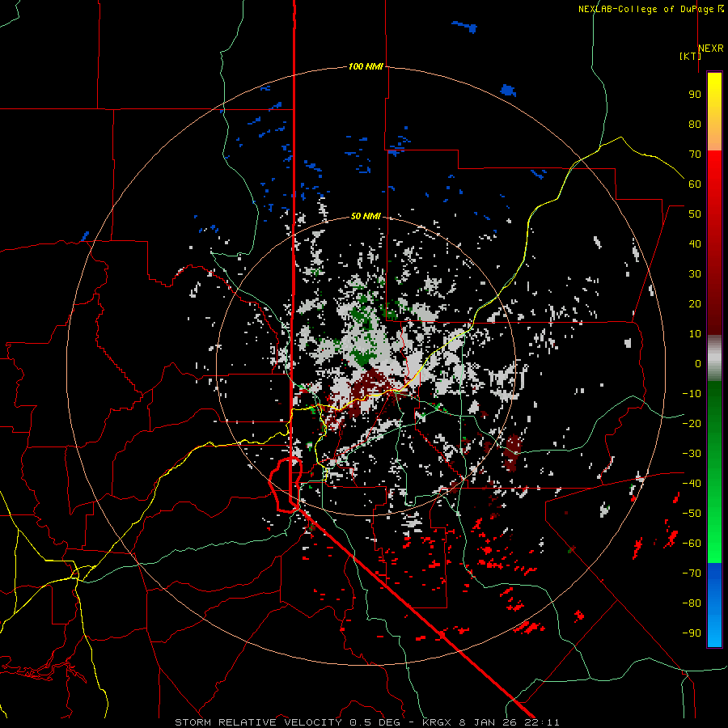Select the positive 10 value on the velocity scale
This screenshot has width=728, height=728.
pos(695,334)
